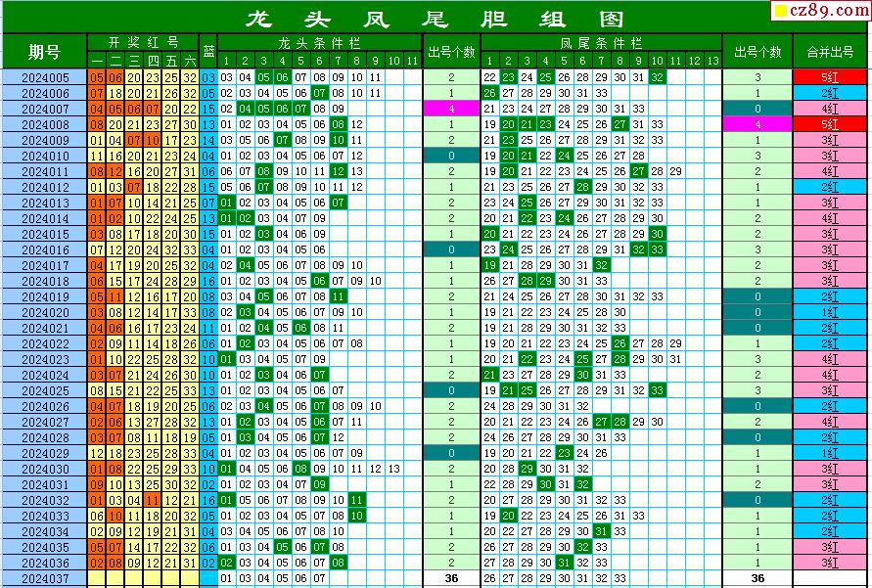Image resolution: width=872 pixels, height=588 pixels.
Task: Click the cz89.com watermark link
Action: (821, 10)
